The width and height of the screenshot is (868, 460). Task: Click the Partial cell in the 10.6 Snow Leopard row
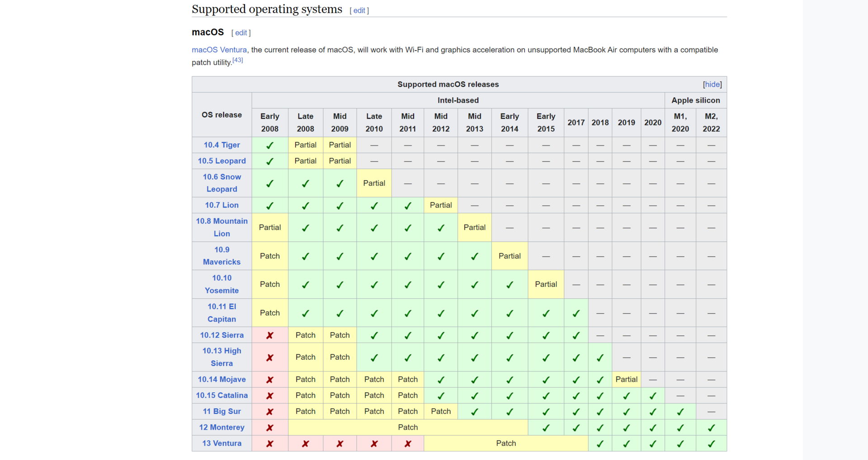tap(374, 183)
